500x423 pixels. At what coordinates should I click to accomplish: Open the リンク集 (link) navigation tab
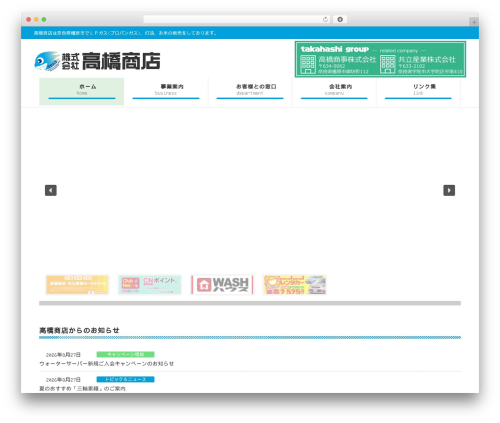tap(418, 91)
